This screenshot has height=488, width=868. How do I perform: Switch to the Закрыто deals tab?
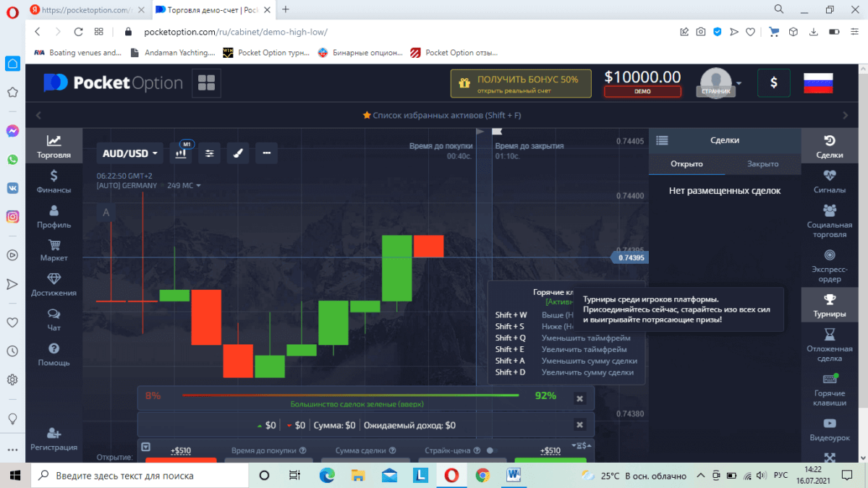point(762,164)
